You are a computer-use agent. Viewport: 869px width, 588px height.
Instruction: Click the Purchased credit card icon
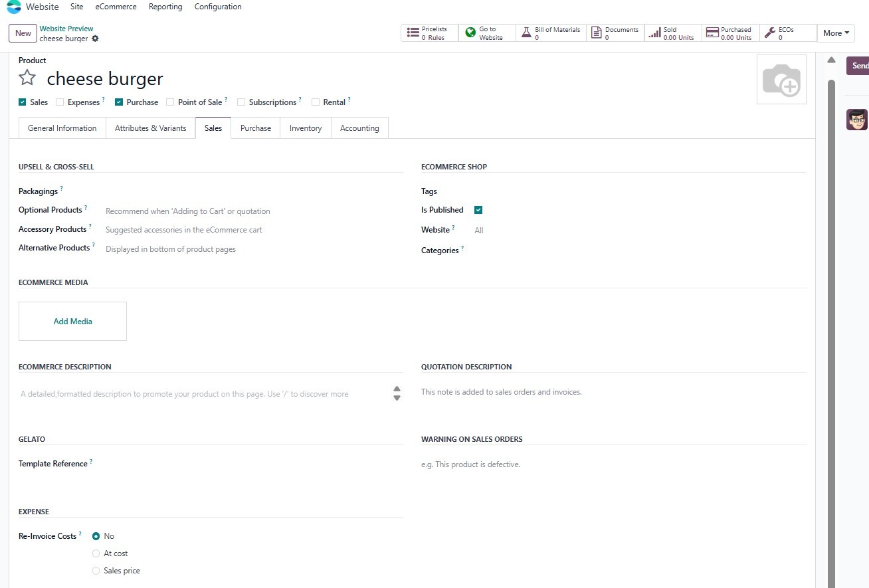[712, 33]
